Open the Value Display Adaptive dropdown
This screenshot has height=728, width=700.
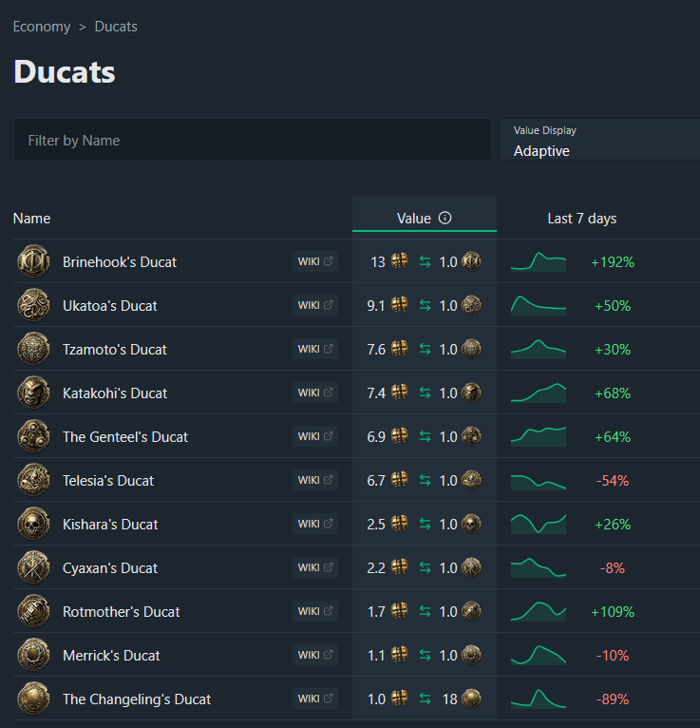click(599, 140)
